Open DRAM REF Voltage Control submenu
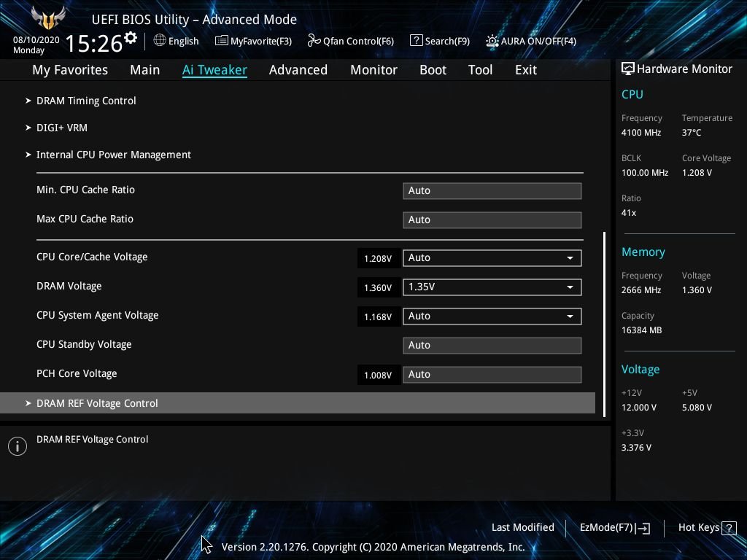The image size is (747, 560). 298,402
